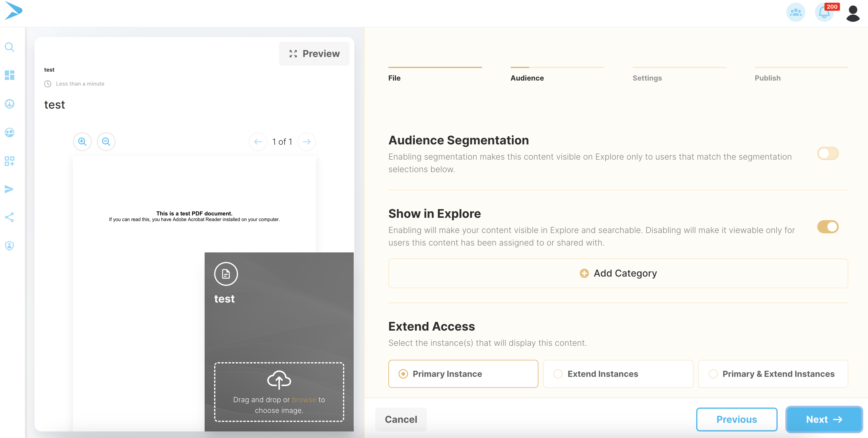Click the blue arrow app logo
Screen dimensions: 868x438
[13, 10]
